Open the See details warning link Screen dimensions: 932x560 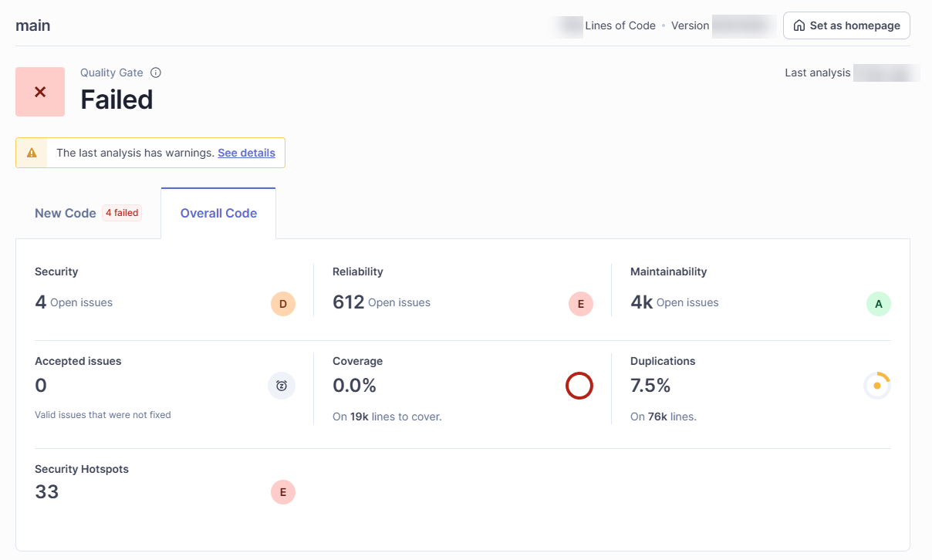pos(246,153)
